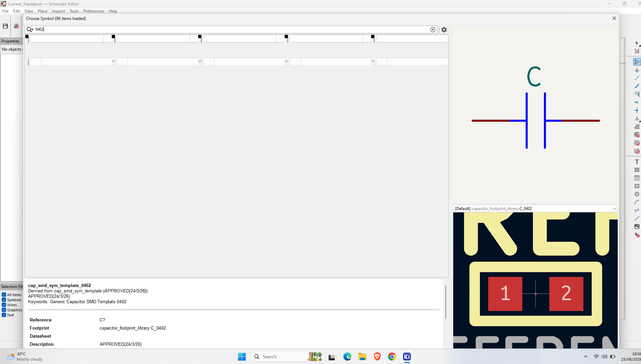This screenshot has width=641, height=364.
Task: Open the Inspect menu
Action: click(58, 11)
